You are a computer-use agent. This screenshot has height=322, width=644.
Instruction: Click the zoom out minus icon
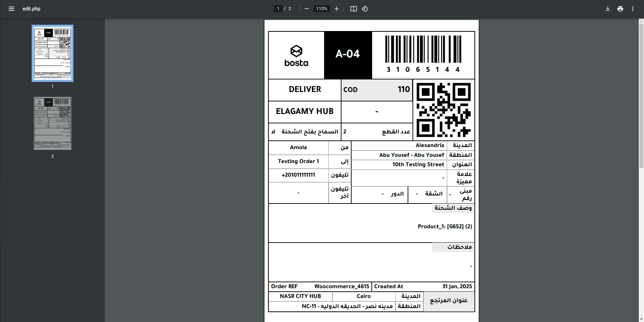(306, 9)
